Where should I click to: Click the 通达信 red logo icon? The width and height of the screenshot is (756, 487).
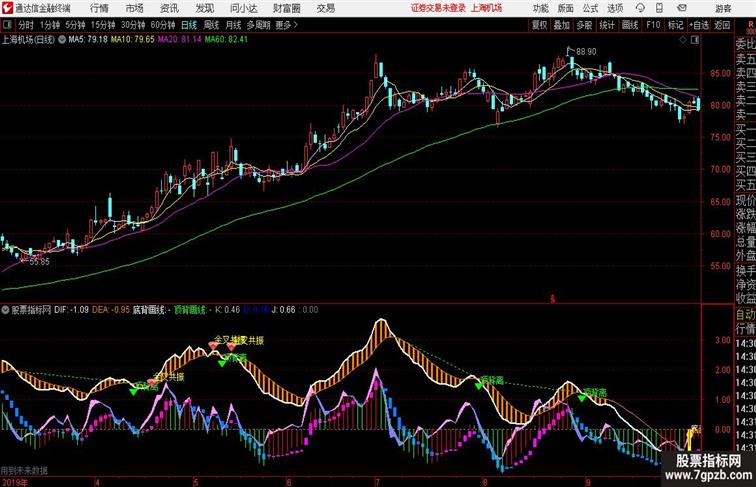[x=7, y=8]
